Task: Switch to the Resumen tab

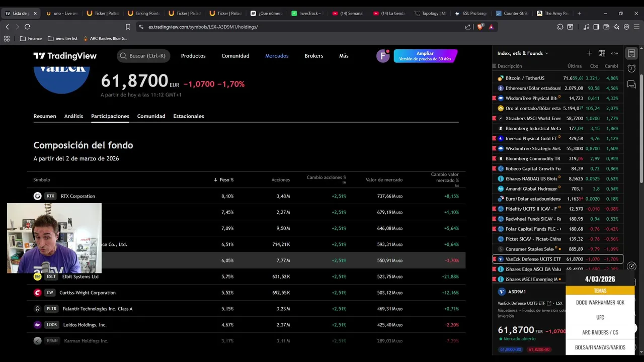Action: (x=45, y=116)
